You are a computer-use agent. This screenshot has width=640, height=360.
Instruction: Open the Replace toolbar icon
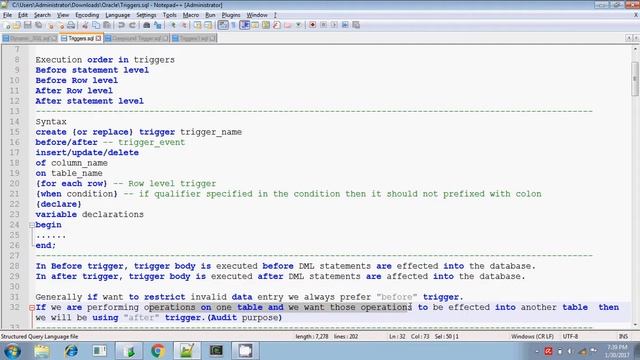point(158,25)
